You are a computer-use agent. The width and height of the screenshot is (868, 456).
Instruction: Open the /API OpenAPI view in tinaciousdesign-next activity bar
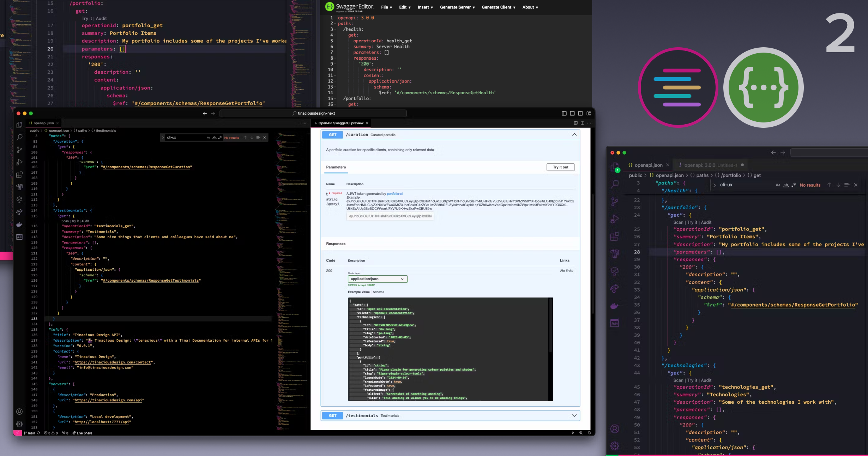coord(19,237)
